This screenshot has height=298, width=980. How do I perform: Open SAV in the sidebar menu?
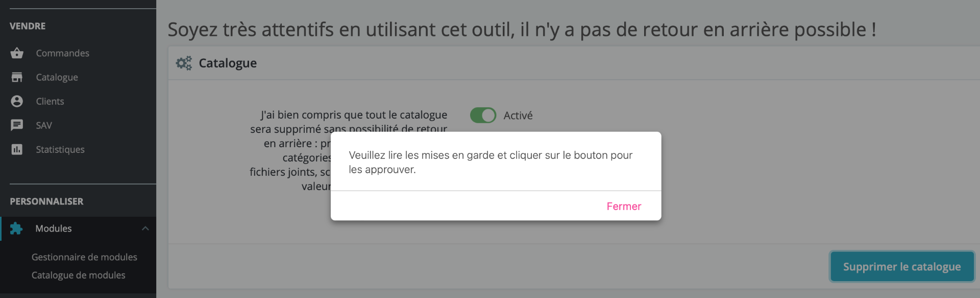tap(44, 125)
